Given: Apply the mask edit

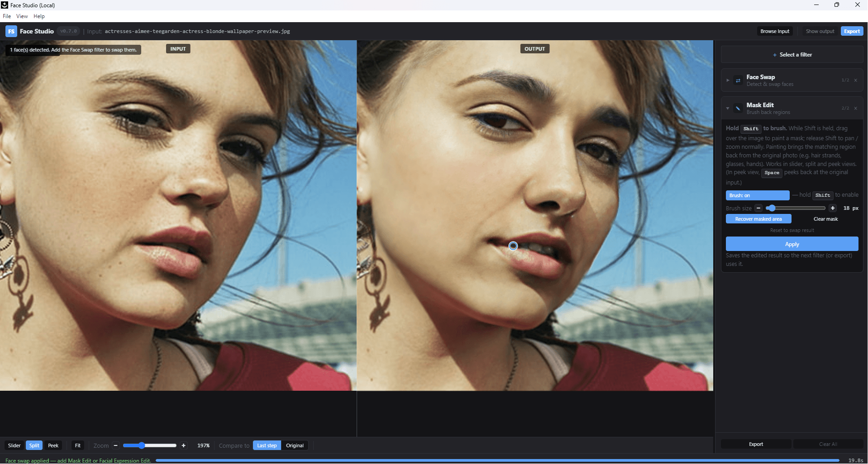Looking at the screenshot, I should 792,244.
